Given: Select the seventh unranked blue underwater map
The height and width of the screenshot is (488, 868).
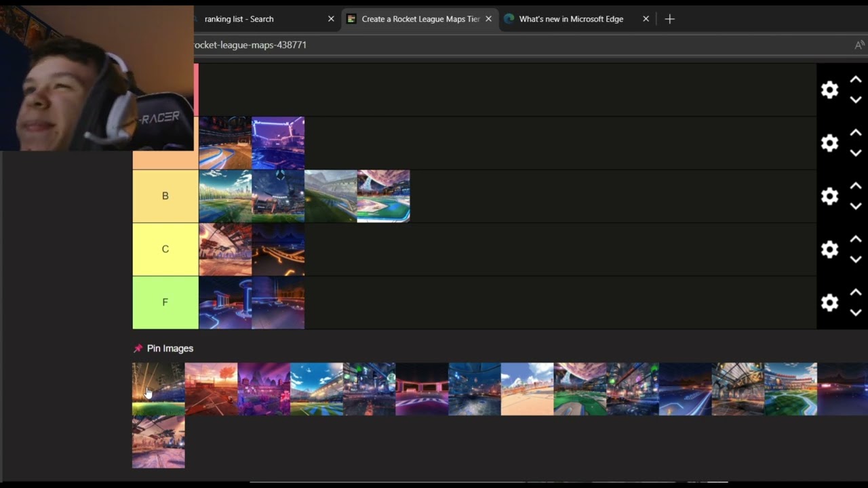Looking at the screenshot, I should tap(475, 389).
